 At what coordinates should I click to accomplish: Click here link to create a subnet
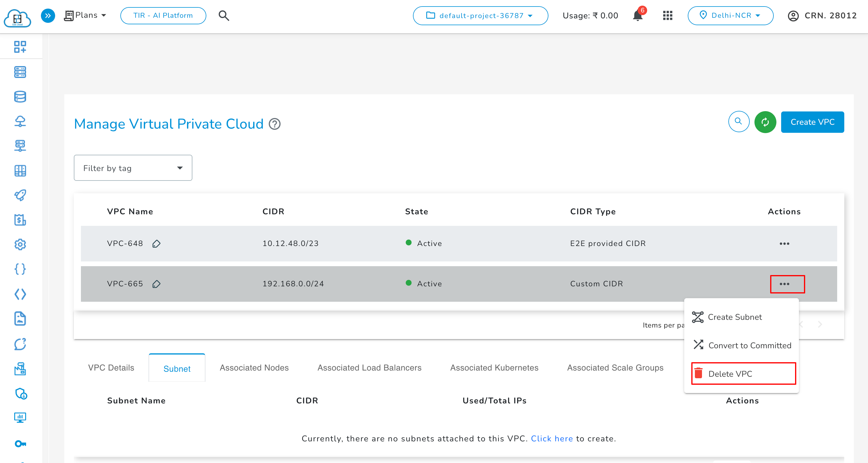(x=552, y=438)
